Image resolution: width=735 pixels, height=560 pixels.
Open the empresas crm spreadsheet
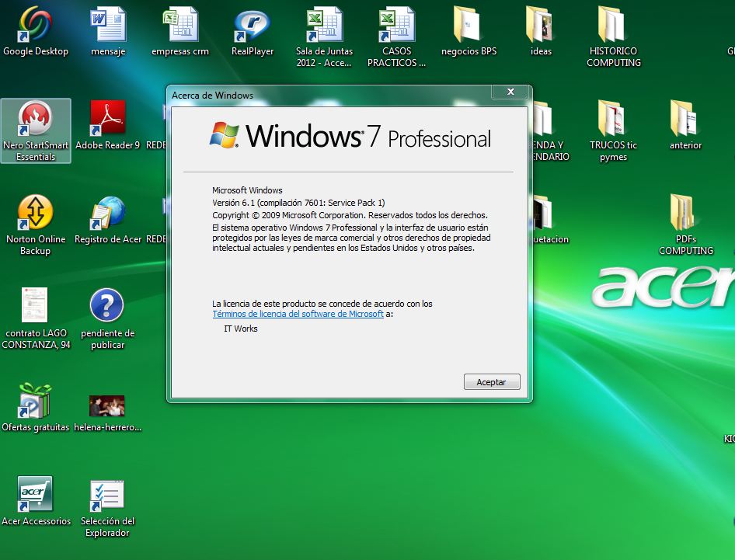179,27
